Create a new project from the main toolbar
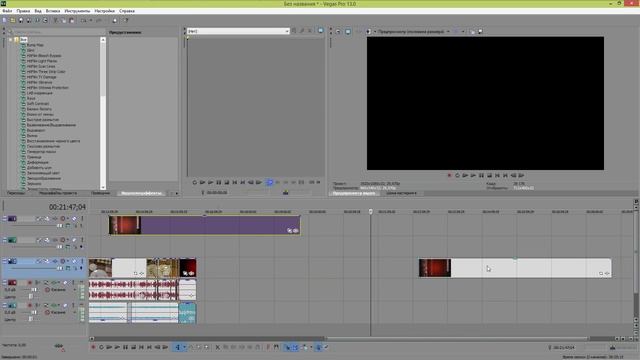Screen dimensions: 640x360 click(x=4, y=20)
